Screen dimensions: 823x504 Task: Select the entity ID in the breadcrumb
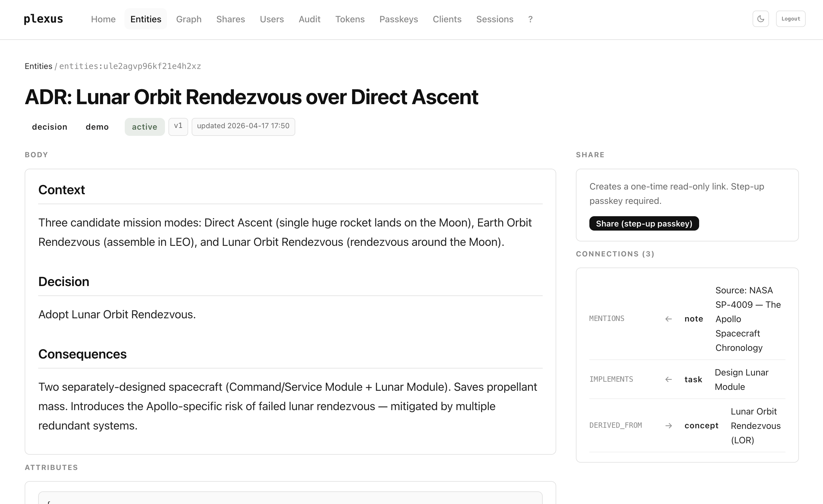(x=130, y=66)
